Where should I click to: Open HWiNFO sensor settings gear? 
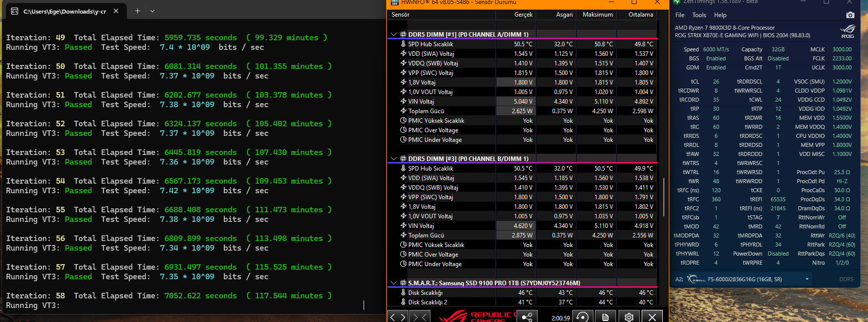[x=629, y=317]
